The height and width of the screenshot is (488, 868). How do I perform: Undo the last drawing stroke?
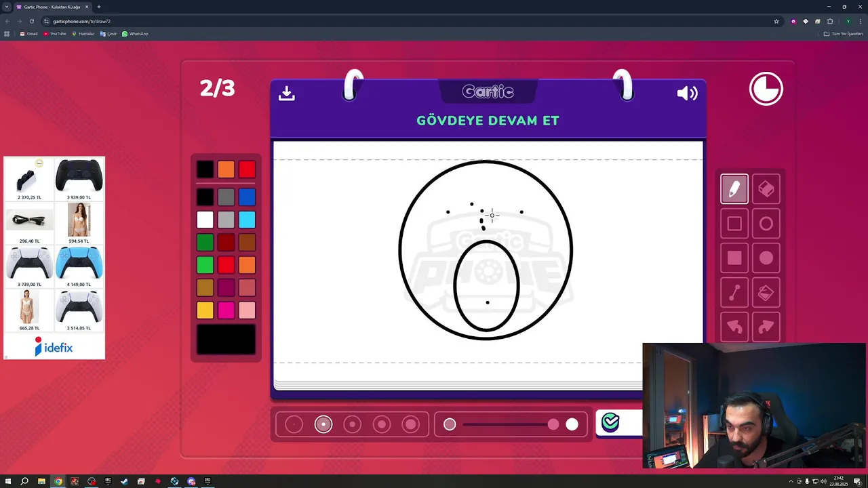point(734,327)
